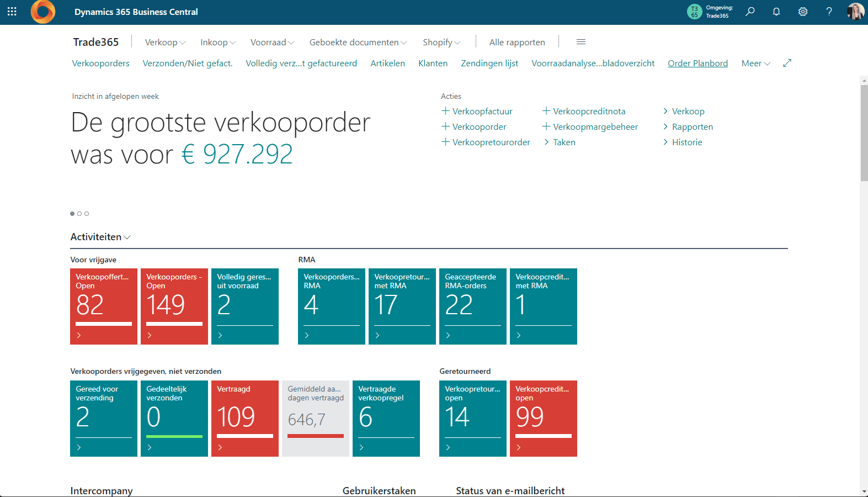Expand Verkoop actions group
Screen dimensions: 868x497
click(684, 111)
